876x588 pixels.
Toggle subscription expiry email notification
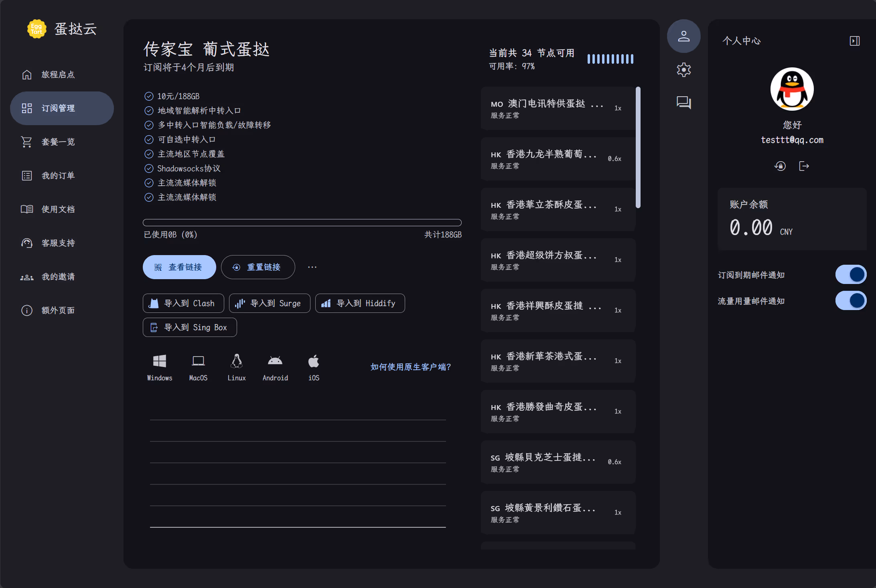(x=851, y=275)
